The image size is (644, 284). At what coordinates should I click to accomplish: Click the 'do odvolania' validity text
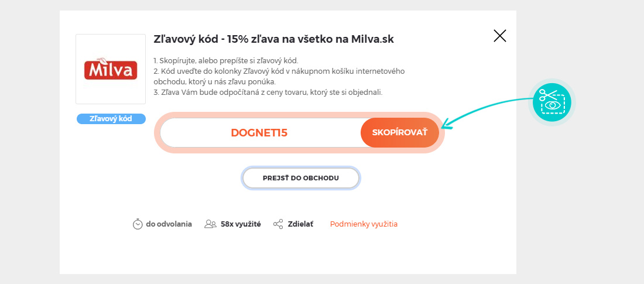pos(169,224)
